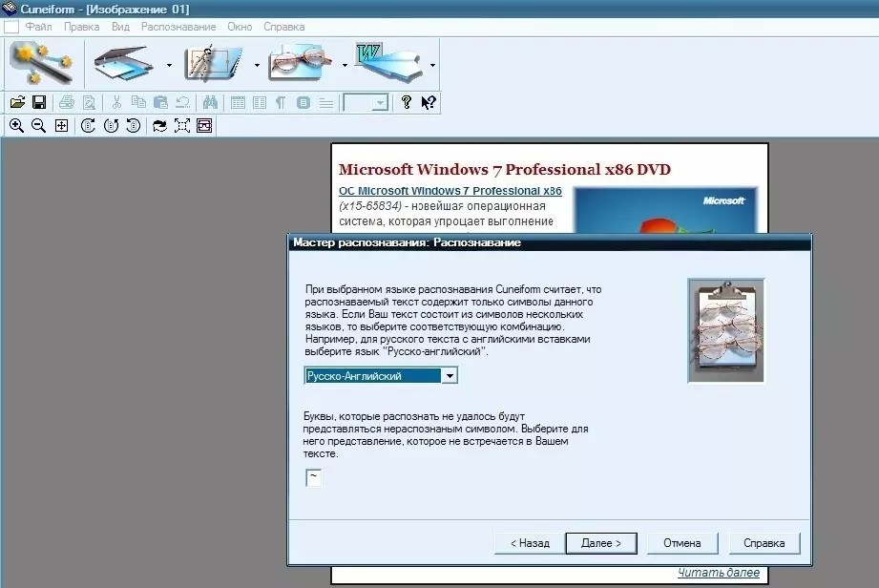This screenshot has height=588, width=879.
Task: Click the double curved arrows icon
Action: tap(159, 126)
